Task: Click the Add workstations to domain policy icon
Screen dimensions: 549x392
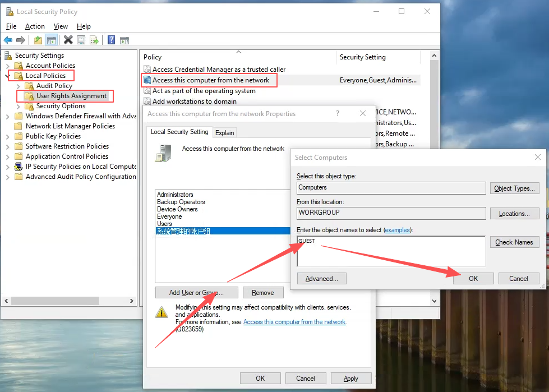Action: click(147, 102)
